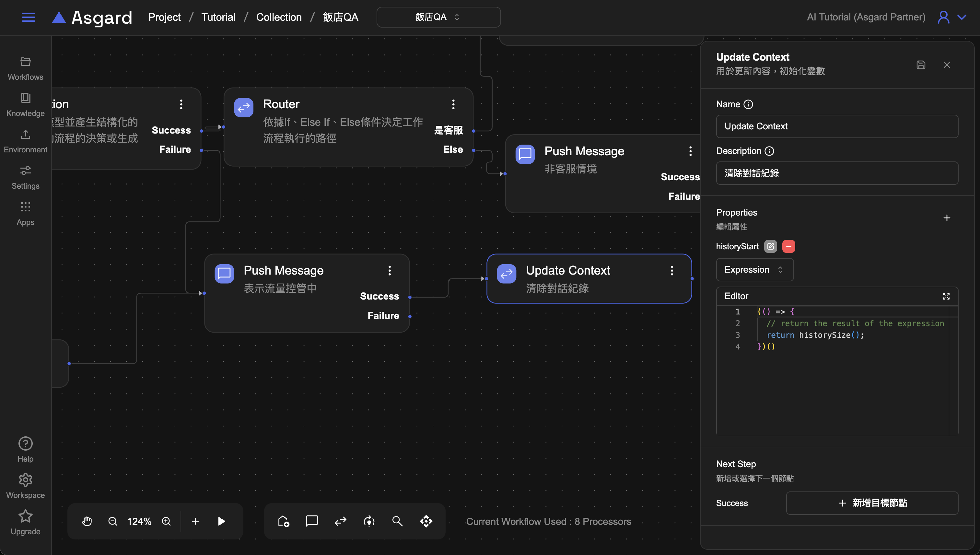Open Router node three-dot menu

pos(453,104)
